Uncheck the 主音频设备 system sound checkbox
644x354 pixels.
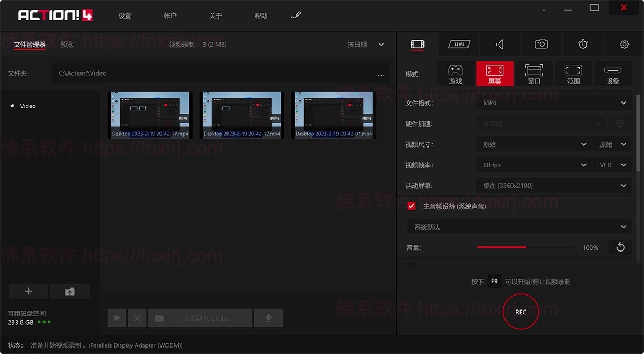(412, 206)
